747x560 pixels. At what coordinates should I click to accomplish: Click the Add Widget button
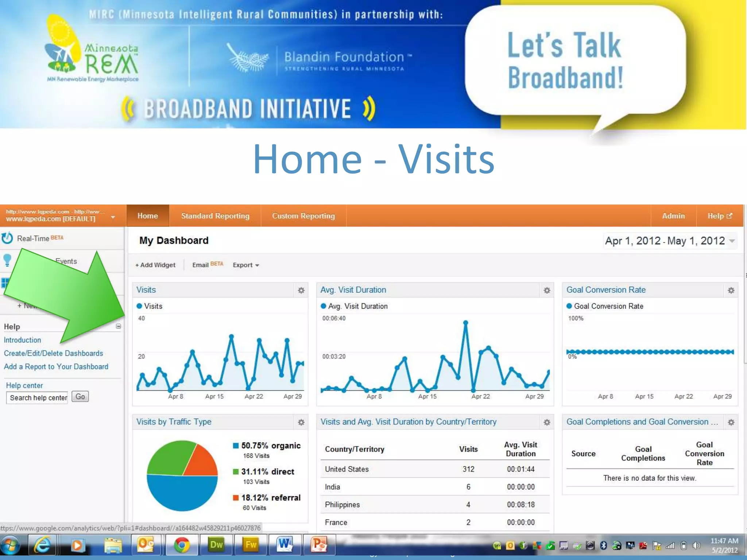point(155,265)
